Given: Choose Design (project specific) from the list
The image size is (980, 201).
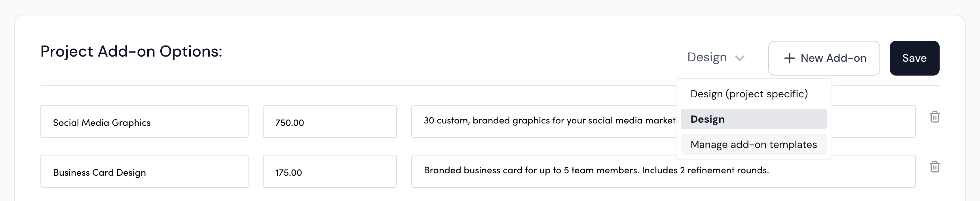Looking at the screenshot, I should [x=749, y=94].
